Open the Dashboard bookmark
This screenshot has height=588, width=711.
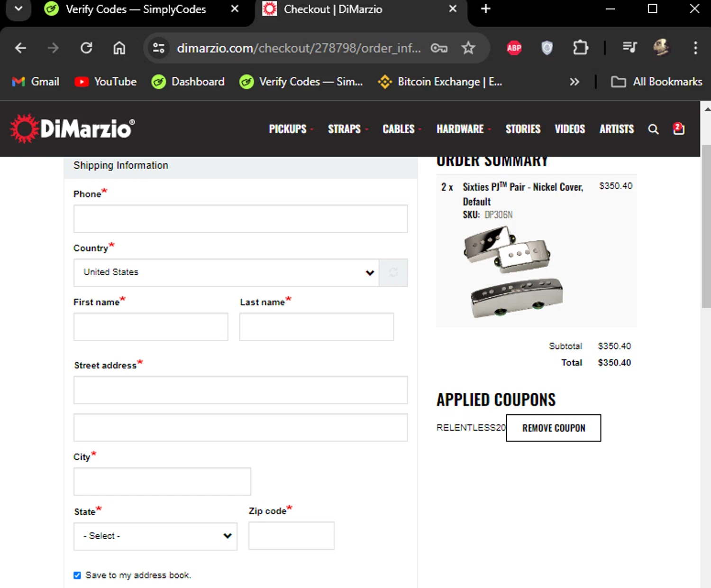[188, 81]
